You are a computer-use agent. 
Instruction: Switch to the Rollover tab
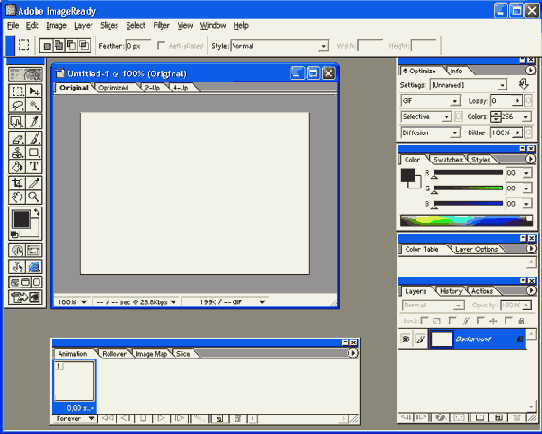[x=114, y=354]
